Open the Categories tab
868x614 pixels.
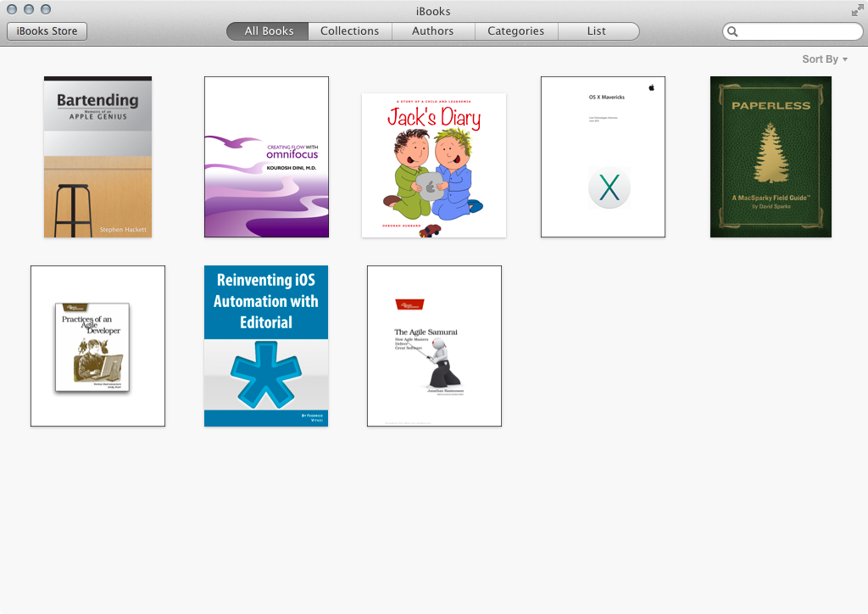point(516,31)
